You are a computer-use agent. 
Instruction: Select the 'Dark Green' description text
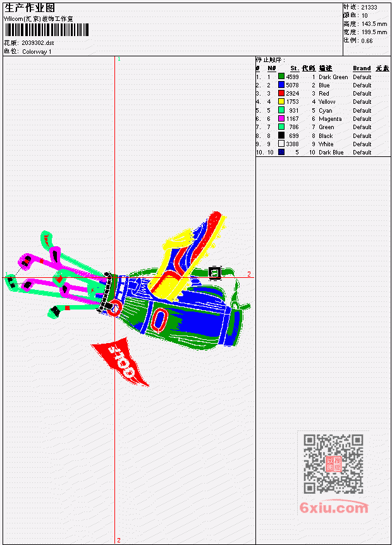point(333,77)
